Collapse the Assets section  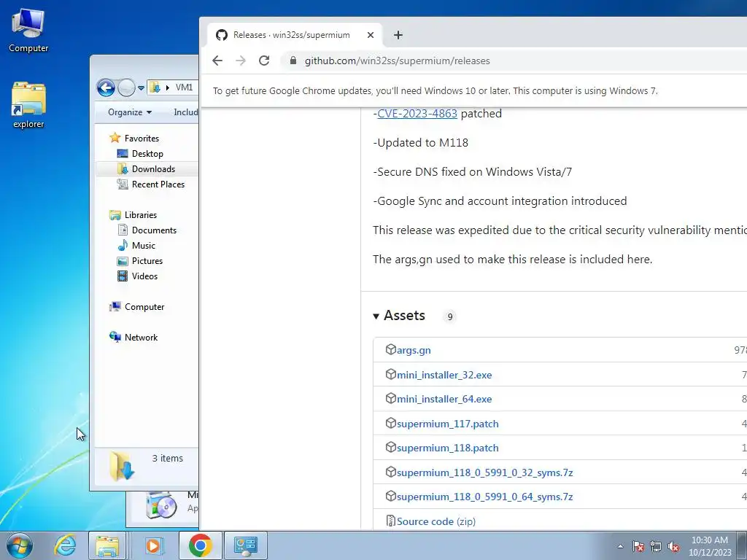coord(399,316)
